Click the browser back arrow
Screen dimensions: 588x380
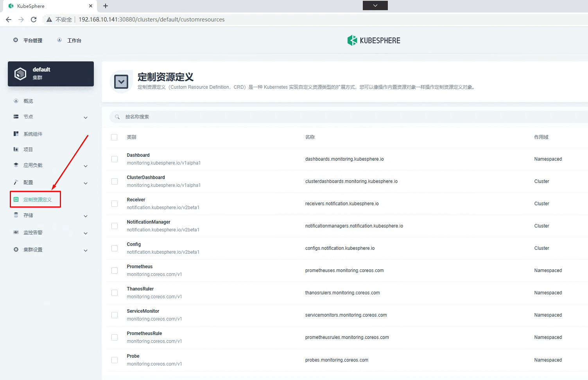pyautogui.click(x=9, y=20)
